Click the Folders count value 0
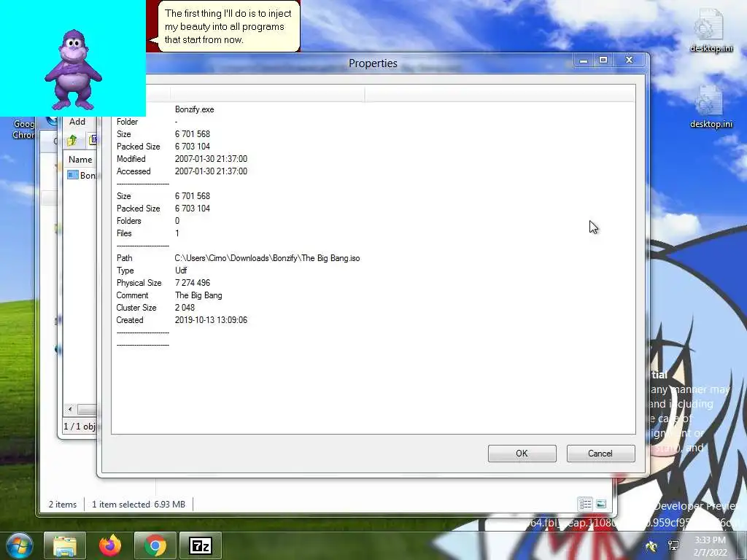 [177, 221]
